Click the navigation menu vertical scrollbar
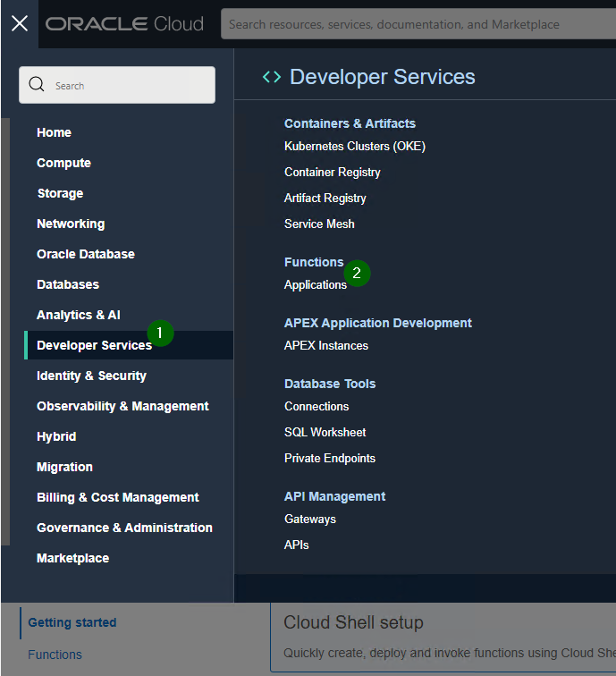The width and height of the screenshot is (616, 676). click(x=5, y=332)
